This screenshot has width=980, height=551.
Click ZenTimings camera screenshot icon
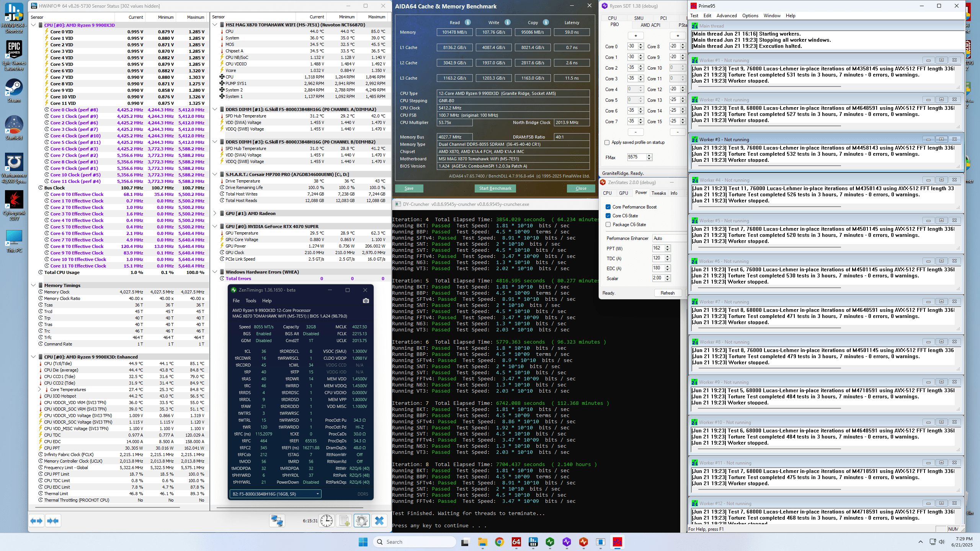366,301
